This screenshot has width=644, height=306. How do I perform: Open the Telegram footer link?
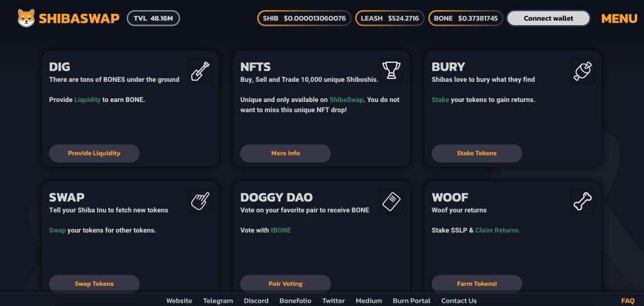click(218, 301)
